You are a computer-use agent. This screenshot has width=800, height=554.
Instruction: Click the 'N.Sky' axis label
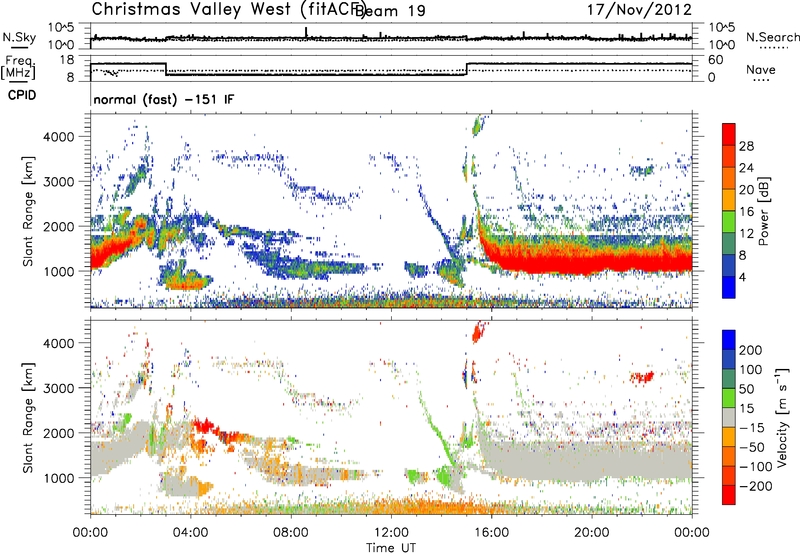point(19,37)
